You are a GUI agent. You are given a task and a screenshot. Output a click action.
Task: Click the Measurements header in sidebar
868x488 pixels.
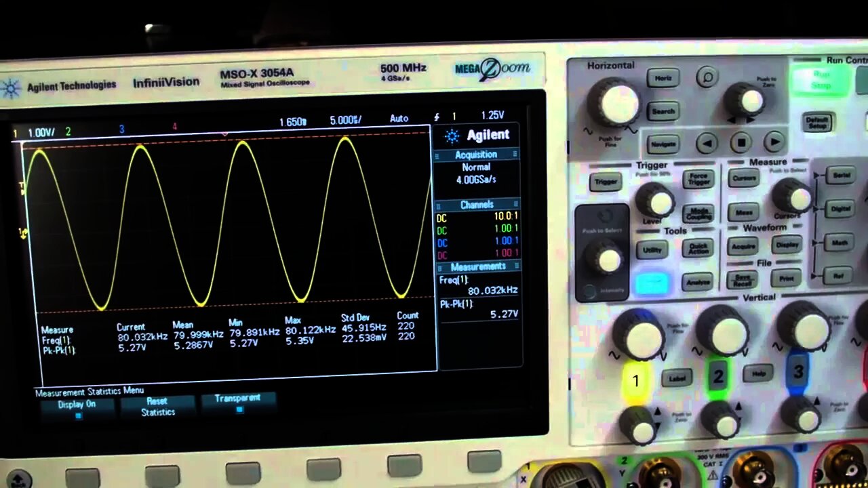pyautogui.click(x=477, y=266)
